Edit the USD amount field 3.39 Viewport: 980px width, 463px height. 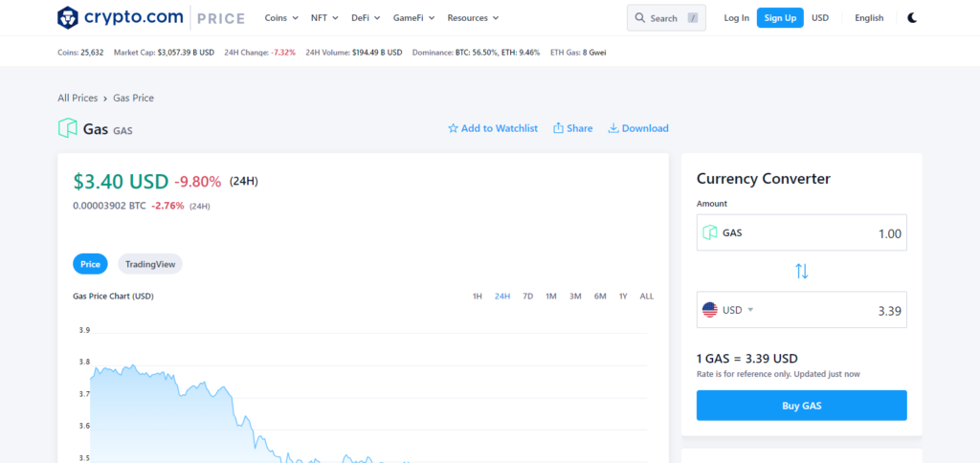coord(802,310)
